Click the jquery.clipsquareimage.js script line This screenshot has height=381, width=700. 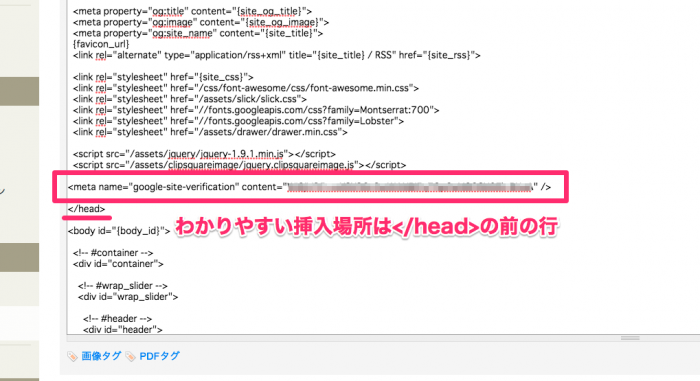[239, 165]
